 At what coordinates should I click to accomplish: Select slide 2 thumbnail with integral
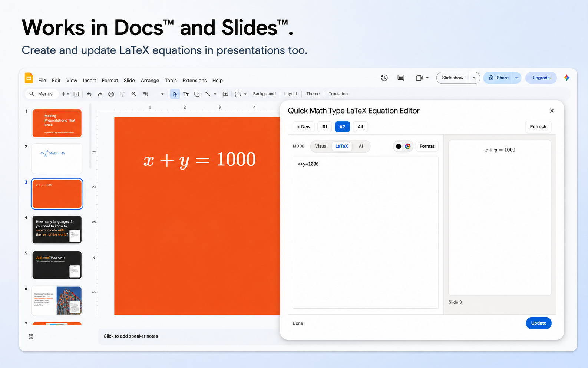57,158
